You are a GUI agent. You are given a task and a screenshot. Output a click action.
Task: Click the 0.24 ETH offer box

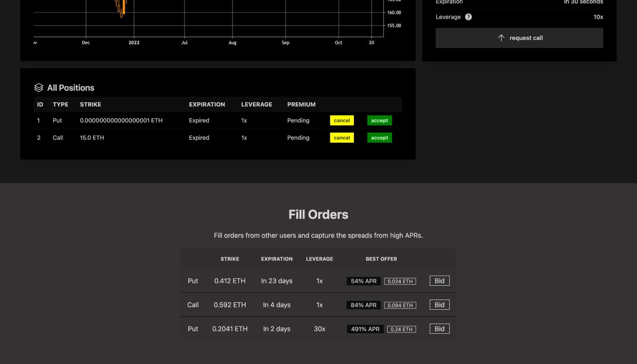402,329
